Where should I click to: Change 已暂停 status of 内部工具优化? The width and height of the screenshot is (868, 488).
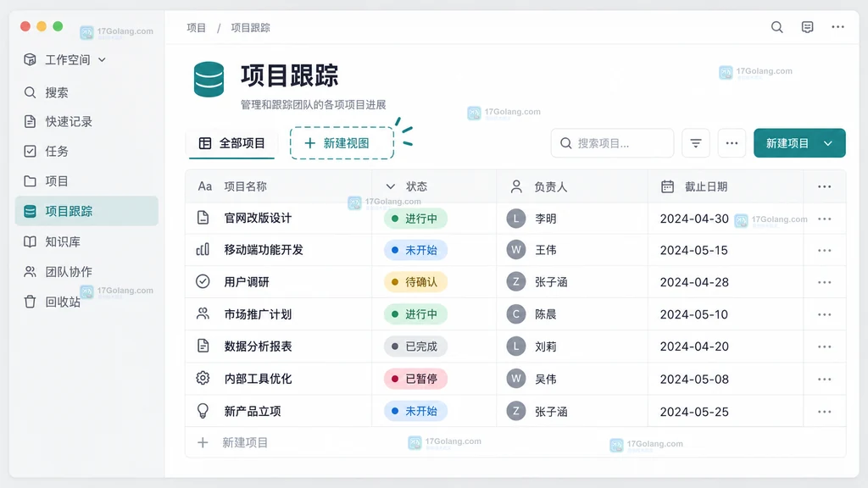click(415, 379)
